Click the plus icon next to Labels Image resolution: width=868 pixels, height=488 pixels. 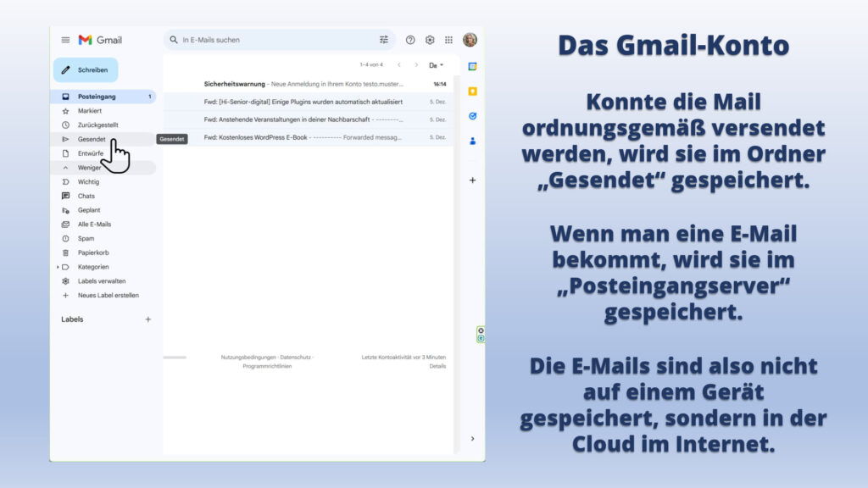click(x=147, y=319)
